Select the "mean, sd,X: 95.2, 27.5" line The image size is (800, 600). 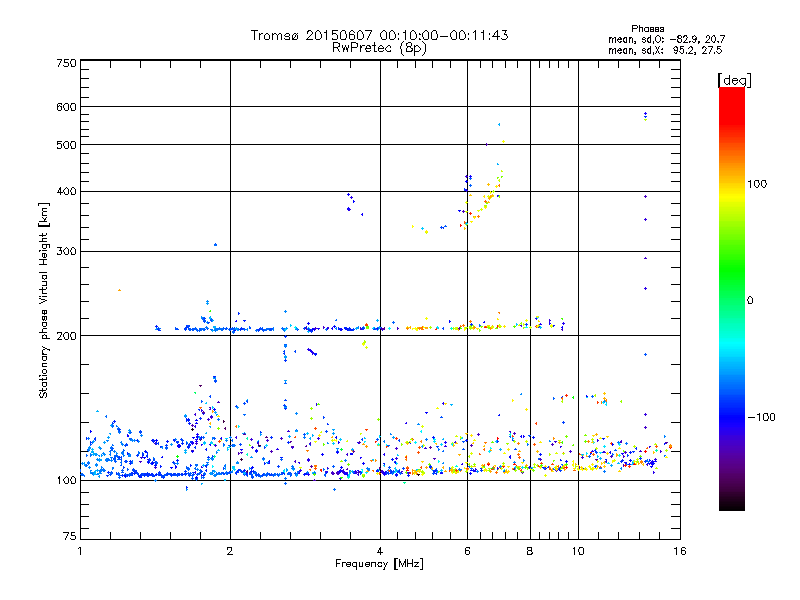pos(665,50)
